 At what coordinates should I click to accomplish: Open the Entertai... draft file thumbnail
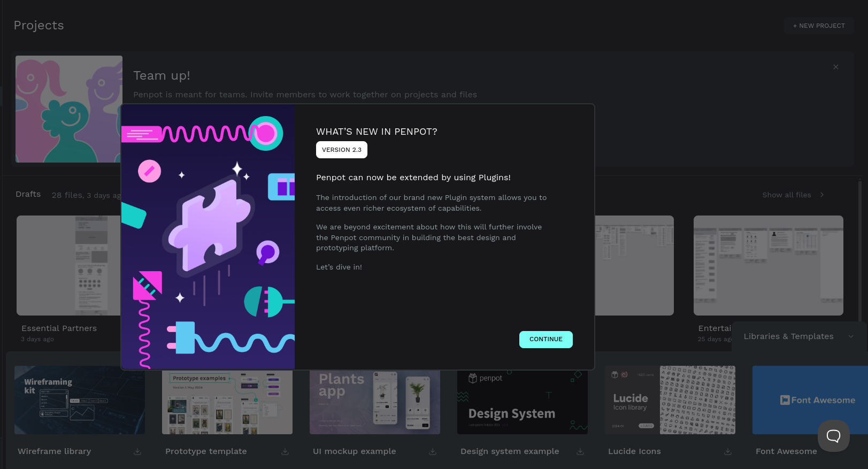click(769, 265)
